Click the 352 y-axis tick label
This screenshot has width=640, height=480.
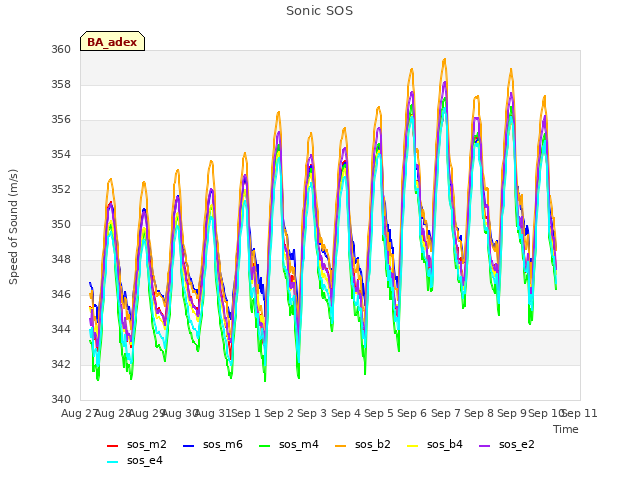61,189
